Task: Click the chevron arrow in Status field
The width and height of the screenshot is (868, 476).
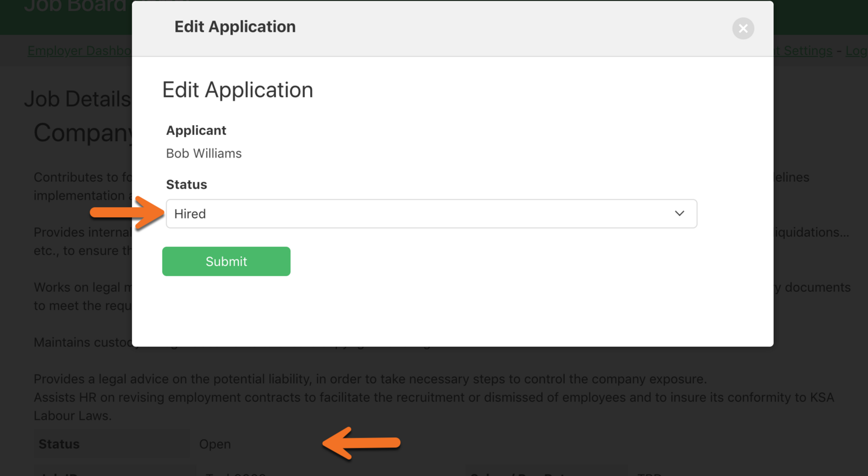Action: click(679, 214)
